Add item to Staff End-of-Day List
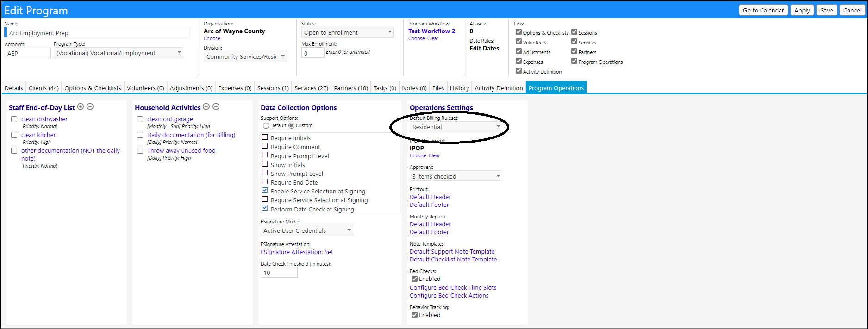This screenshot has width=868, height=329. [81, 106]
